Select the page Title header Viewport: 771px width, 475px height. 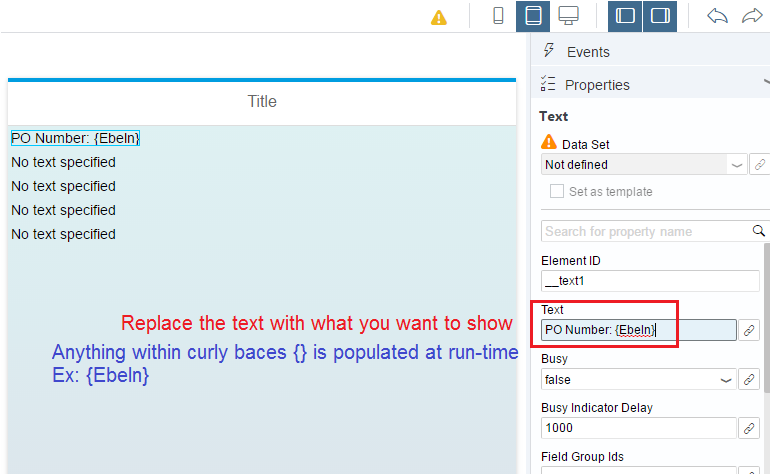(x=262, y=101)
